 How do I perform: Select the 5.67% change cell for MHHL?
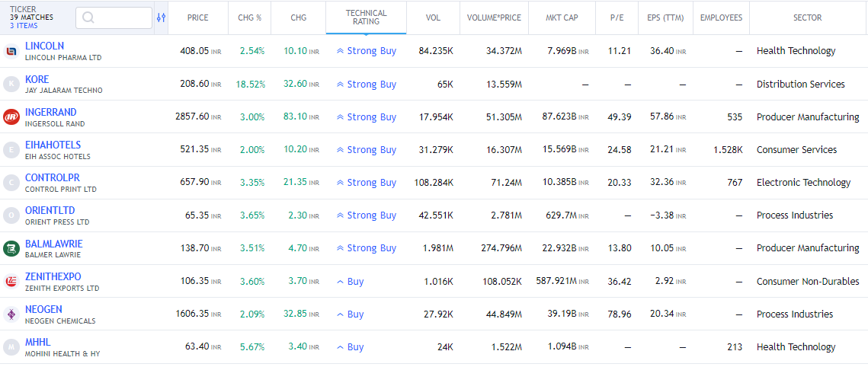(x=252, y=347)
